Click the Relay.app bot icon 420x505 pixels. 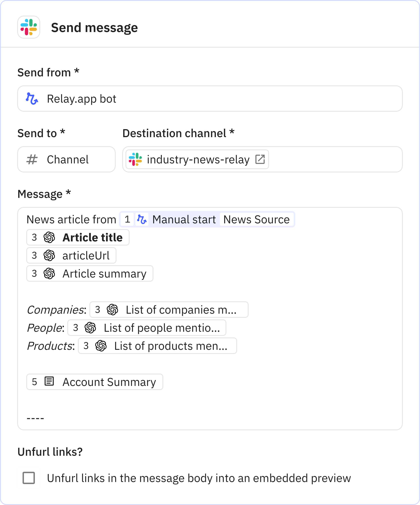pyautogui.click(x=32, y=99)
